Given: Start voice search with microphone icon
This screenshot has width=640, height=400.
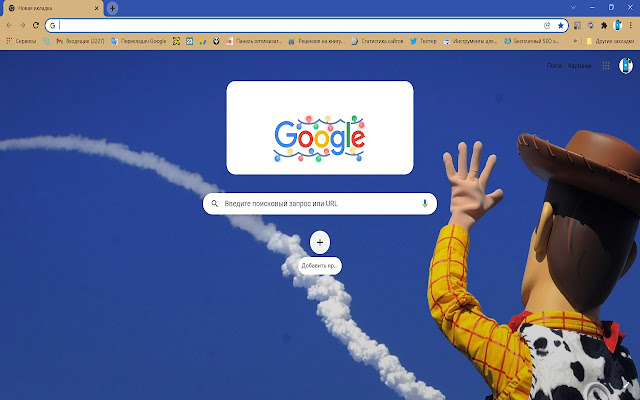Looking at the screenshot, I should point(424,203).
